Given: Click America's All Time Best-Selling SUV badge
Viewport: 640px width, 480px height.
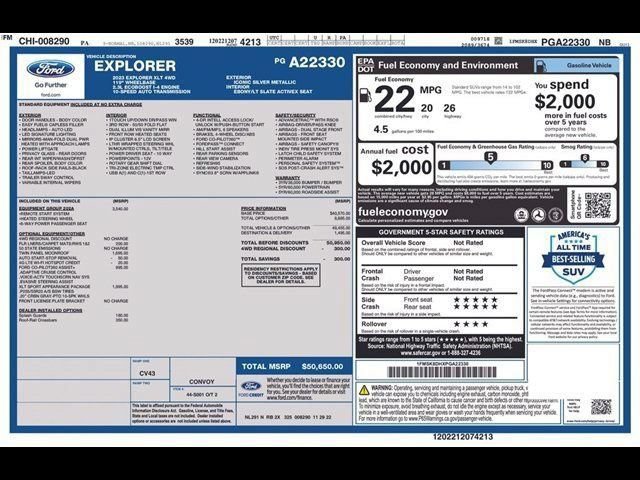Looking at the screenshot, I should pos(573,256).
